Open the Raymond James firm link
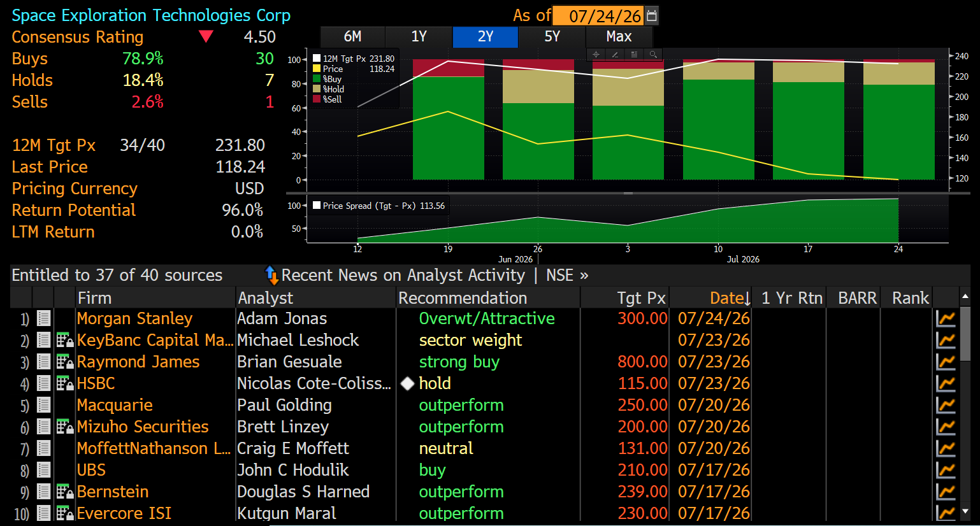Screen dimensions: 980x526 (x=138, y=362)
